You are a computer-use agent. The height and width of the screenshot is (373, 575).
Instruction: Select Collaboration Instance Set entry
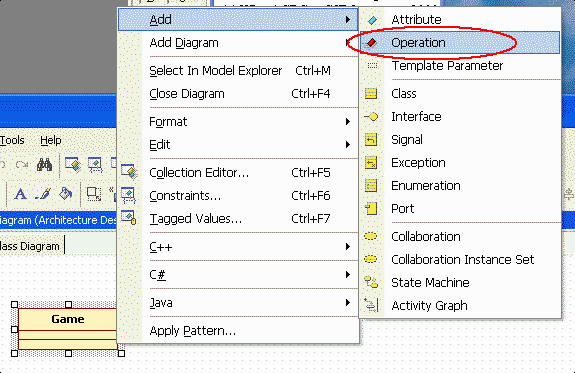point(460,260)
